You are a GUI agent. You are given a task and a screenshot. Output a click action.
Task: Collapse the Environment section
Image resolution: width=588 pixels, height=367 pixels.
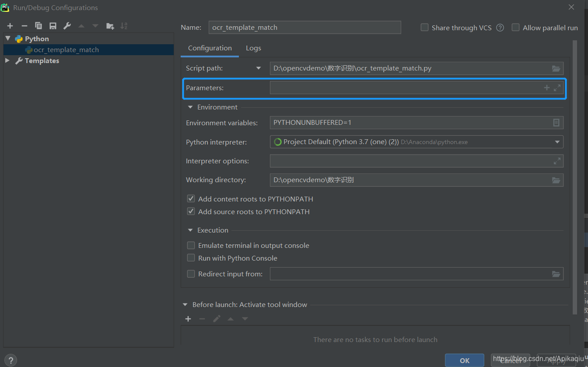coord(190,107)
